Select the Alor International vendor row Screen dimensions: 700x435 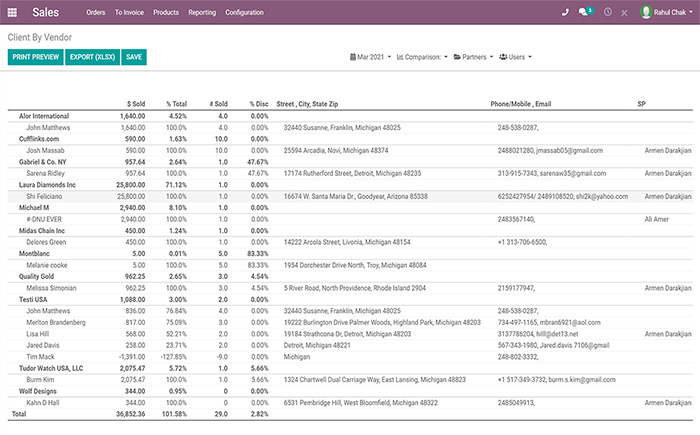coord(350,116)
